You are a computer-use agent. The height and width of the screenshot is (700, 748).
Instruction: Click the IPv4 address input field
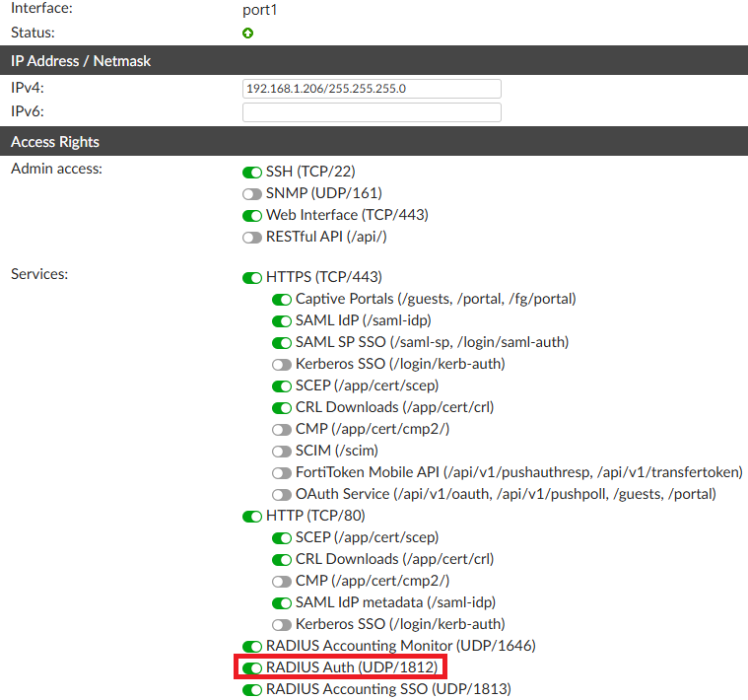pyautogui.click(x=372, y=89)
